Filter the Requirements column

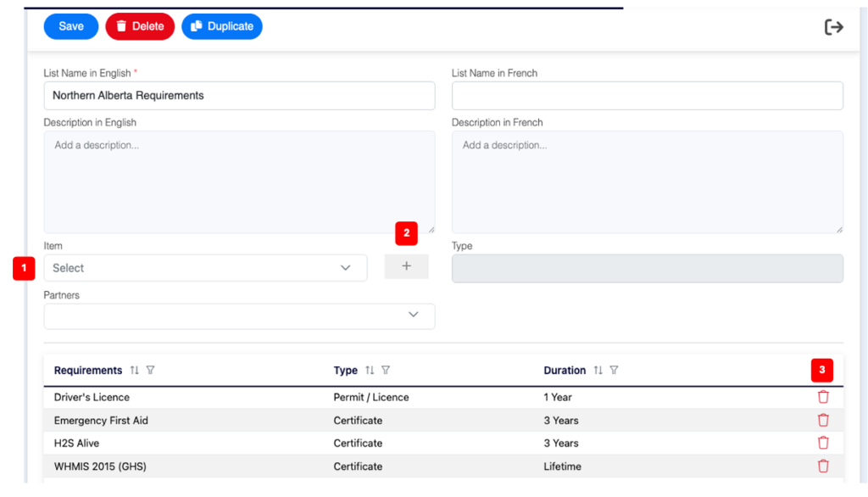coord(151,370)
